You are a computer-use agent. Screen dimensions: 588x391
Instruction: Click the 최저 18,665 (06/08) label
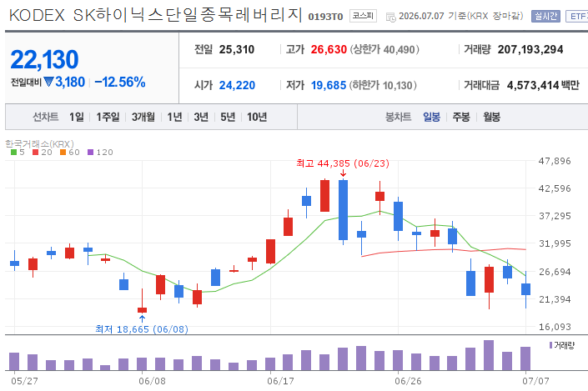click(x=142, y=329)
